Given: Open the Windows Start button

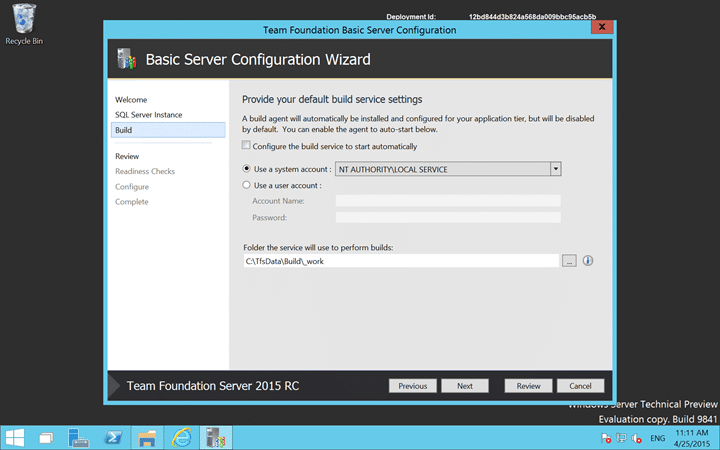Looking at the screenshot, I should [15, 437].
